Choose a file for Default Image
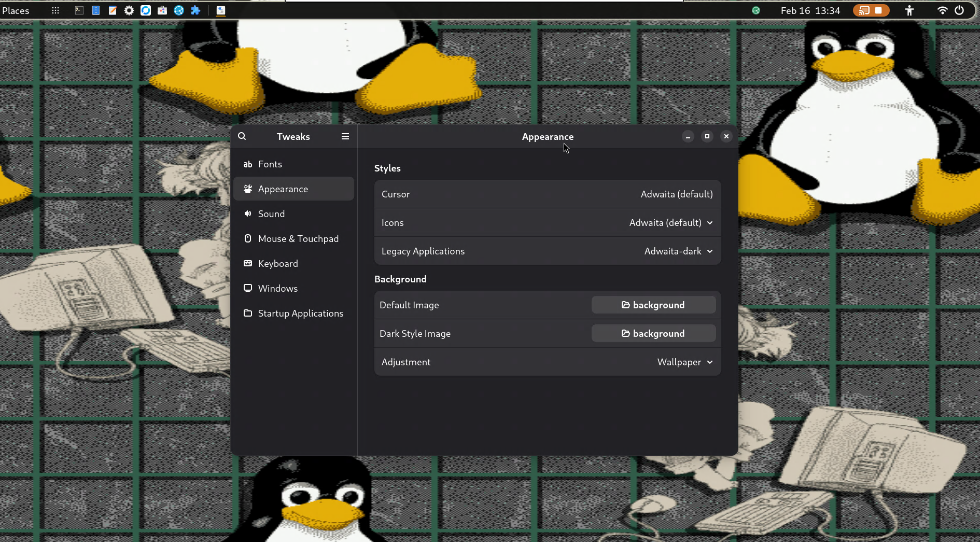980x542 pixels. [653, 305]
